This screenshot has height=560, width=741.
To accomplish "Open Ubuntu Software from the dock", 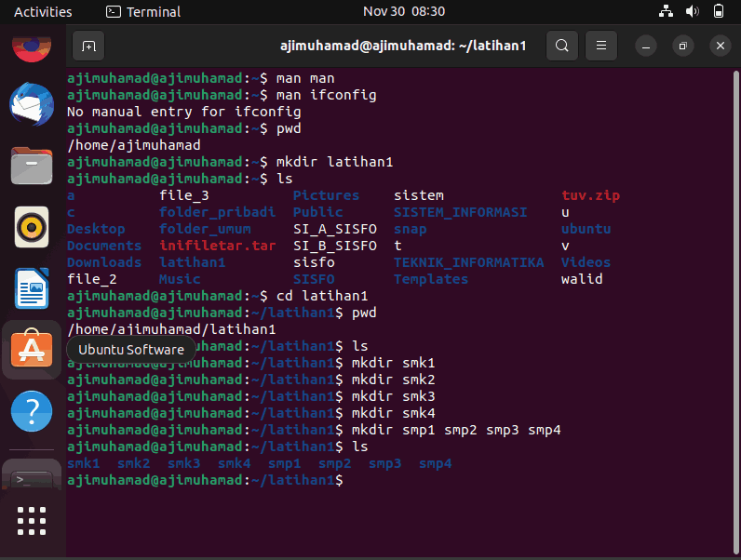I will pos(32,350).
